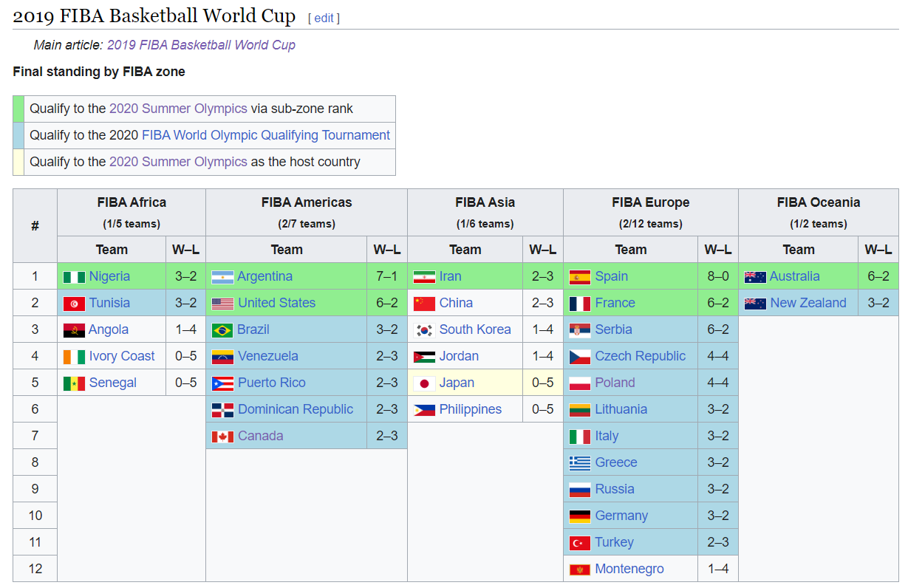Click the Philippines flag icon
908x588 pixels.
(x=424, y=410)
